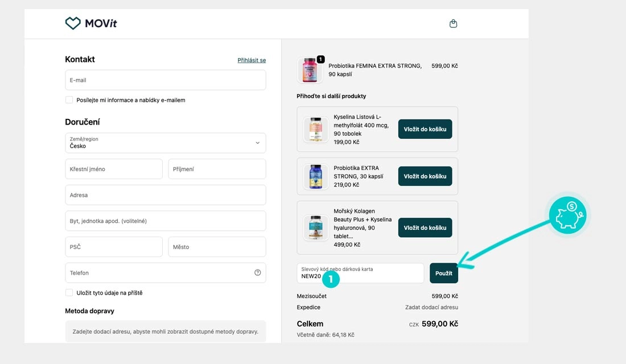Open the phone field help question icon
626x364 pixels.
[x=257, y=272]
